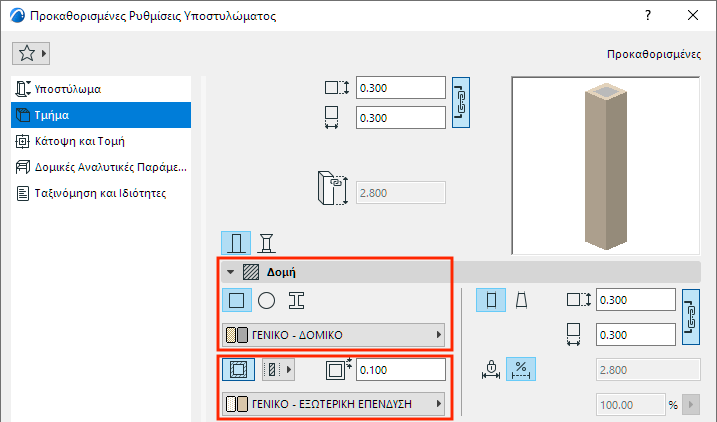Click the top cross-section width field 0.300

point(401,118)
